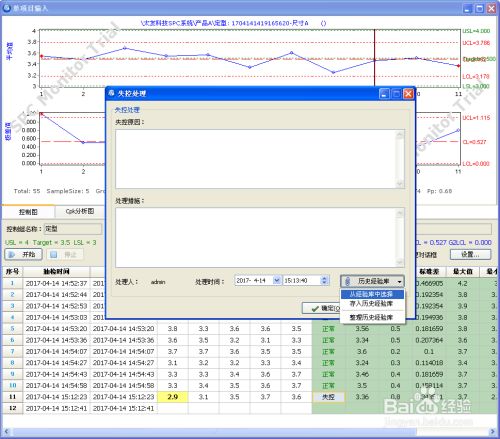This screenshot has height=439, width=500.
Task: Click the up arrow of 失控原因 scrollbar
Action: click(x=400, y=134)
